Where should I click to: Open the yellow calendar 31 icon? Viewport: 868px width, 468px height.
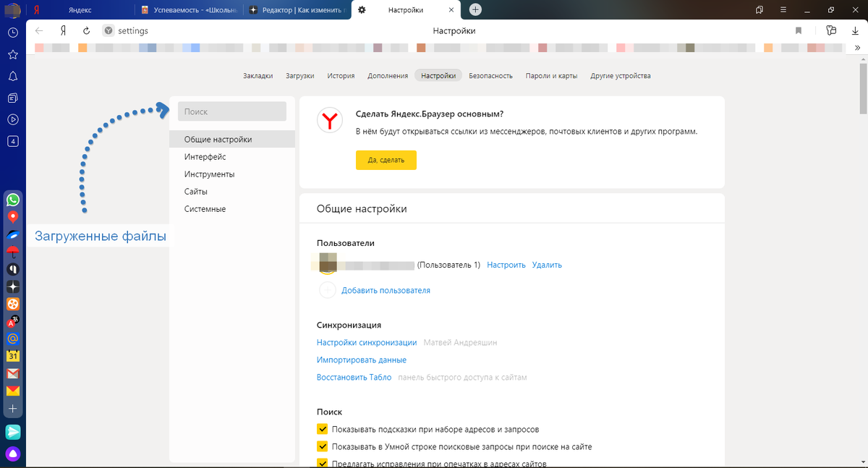(13, 356)
